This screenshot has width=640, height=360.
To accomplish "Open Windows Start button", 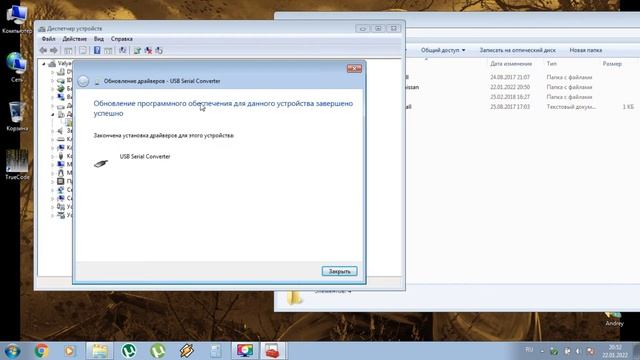I will (x=12, y=351).
